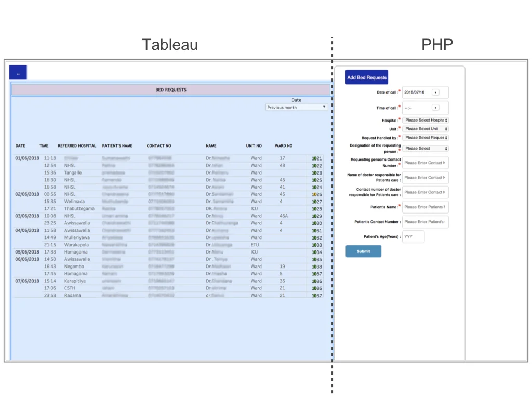Select date cell 01/06/2018
Image resolution: width=532 pixels, height=399 pixels.
pos(27,158)
